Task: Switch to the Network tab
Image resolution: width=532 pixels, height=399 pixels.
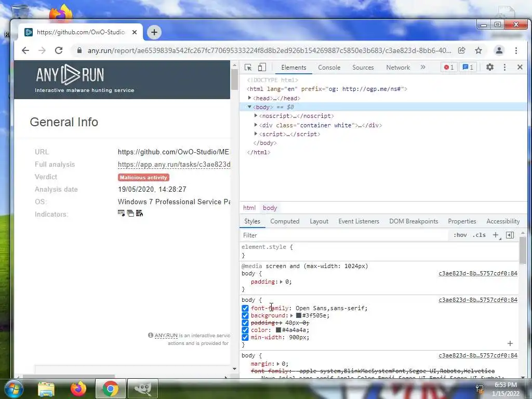Action: point(398,68)
